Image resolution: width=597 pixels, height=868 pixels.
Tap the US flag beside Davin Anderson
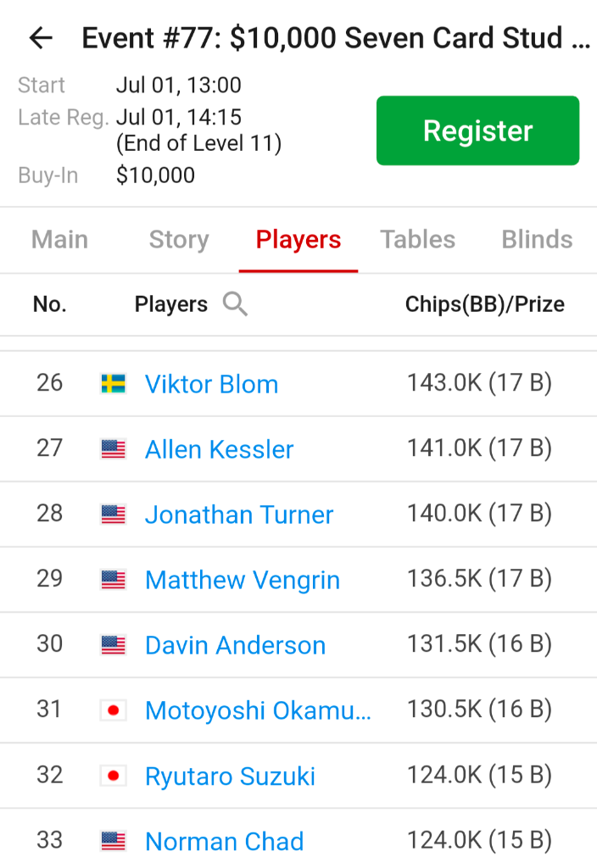pos(113,645)
